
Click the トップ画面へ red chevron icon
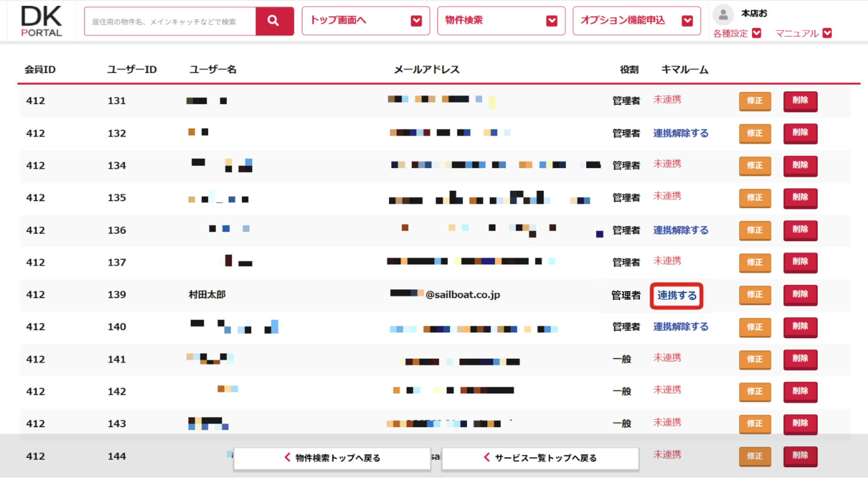pyautogui.click(x=416, y=21)
